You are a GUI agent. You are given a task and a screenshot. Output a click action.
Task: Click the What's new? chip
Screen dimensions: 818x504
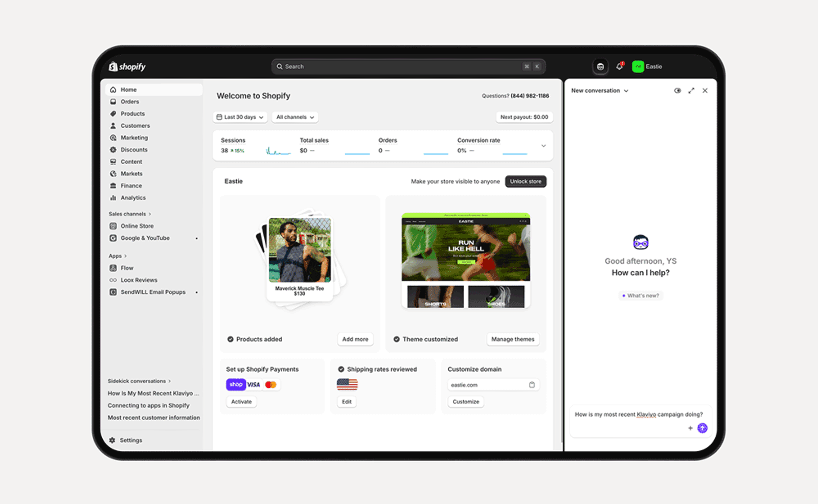pyautogui.click(x=641, y=295)
